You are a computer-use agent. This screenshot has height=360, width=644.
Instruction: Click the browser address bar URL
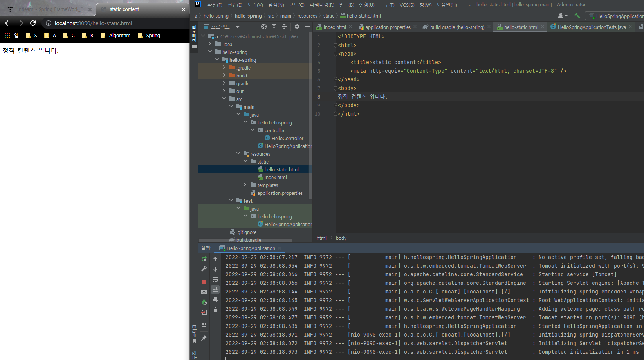(93, 23)
